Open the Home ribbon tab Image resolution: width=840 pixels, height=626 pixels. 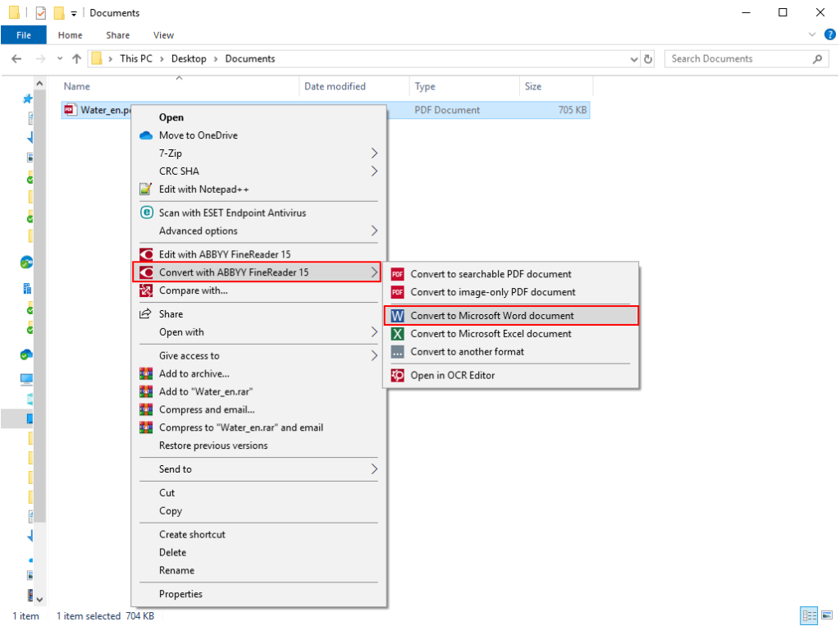pyautogui.click(x=71, y=35)
